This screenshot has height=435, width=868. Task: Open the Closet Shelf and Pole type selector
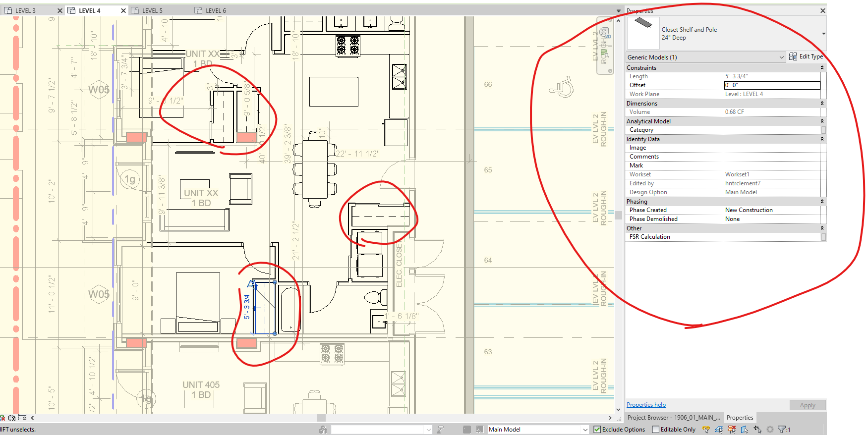tap(726, 33)
